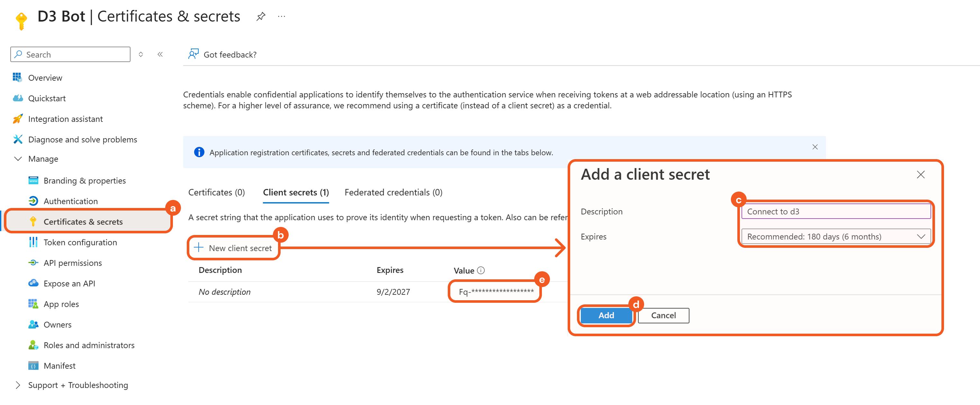Expand Support + Troubleshooting section

tap(18, 385)
